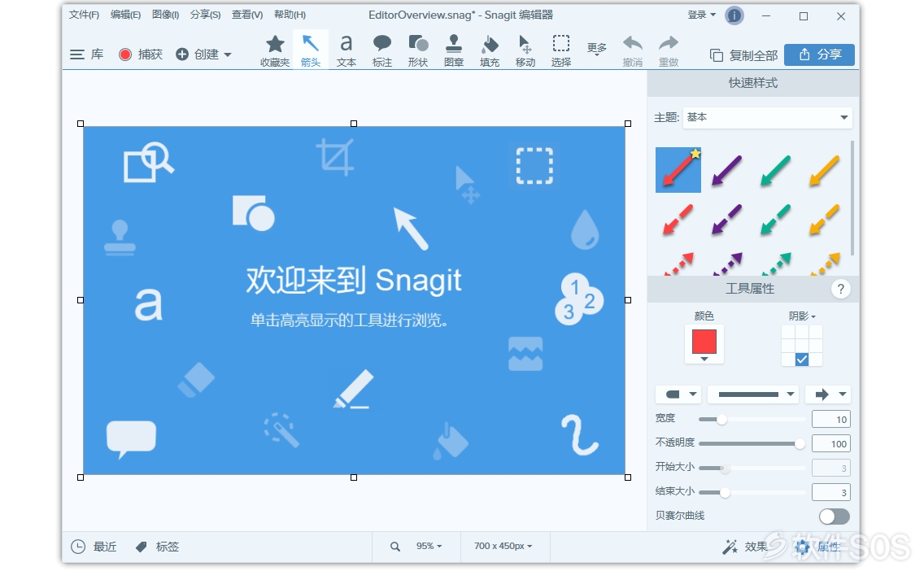The width and height of the screenshot is (924, 571).
Task: Select the 箭头 arrow tool
Action: 311,50
